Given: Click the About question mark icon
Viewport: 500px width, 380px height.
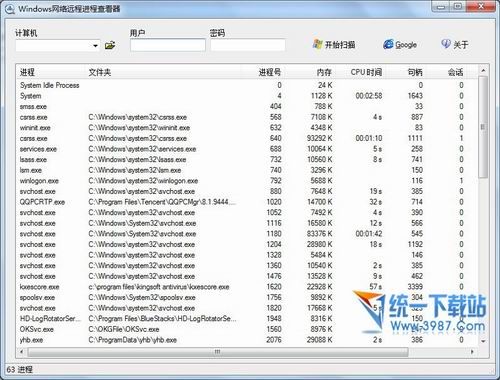Looking at the screenshot, I should tap(446, 44).
